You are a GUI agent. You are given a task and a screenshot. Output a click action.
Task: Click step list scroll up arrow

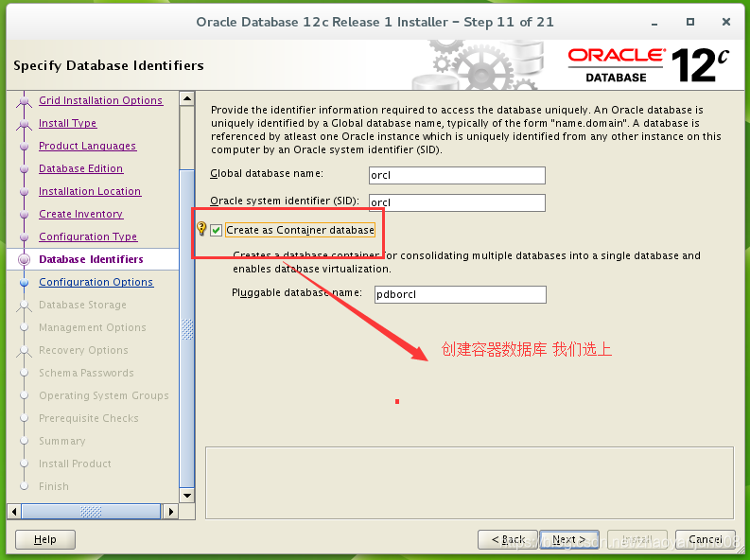(x=187, y=98)
